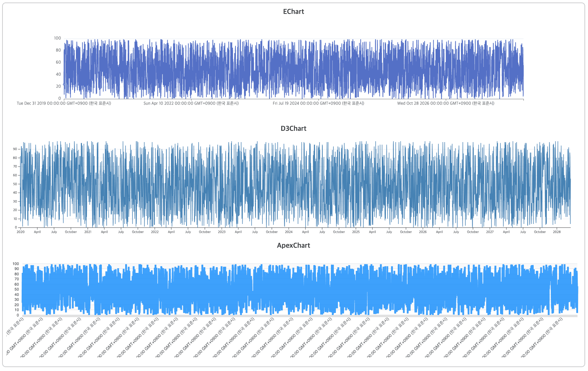Click the 90 tick on D3Chart y-axis

coord(15,149)
